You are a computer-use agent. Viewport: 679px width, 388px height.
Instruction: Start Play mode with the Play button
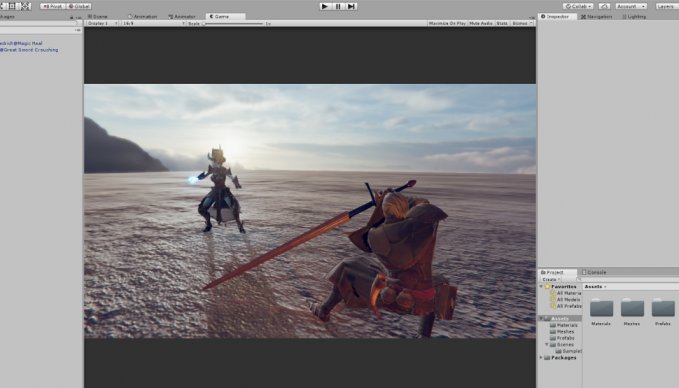click(x=325, y=6)
